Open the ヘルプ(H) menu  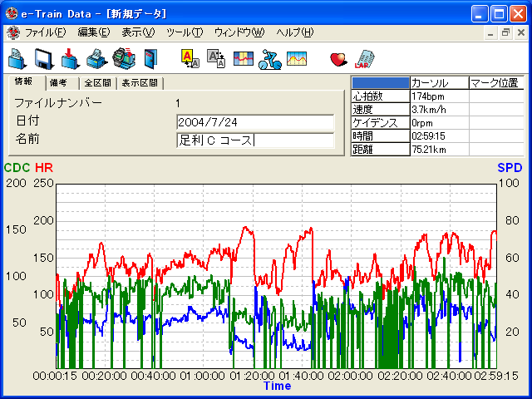[294, 32]
